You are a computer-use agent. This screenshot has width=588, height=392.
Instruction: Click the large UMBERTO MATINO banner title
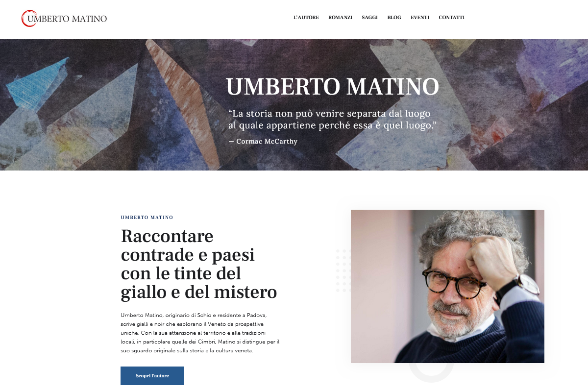[x=332, y=87]
